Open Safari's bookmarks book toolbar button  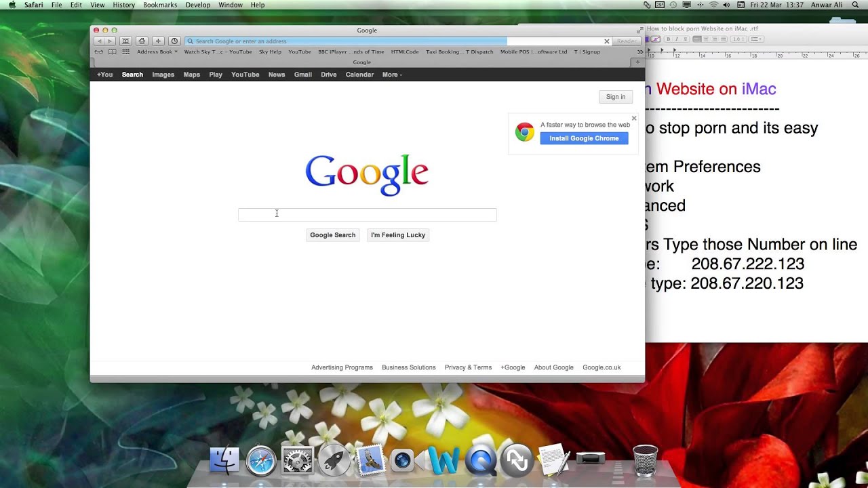pyautogui.click(x=125, y=41)
